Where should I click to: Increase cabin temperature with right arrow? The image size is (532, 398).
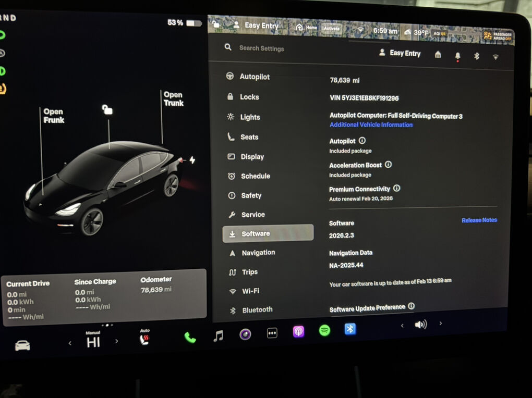pos(116,341)
